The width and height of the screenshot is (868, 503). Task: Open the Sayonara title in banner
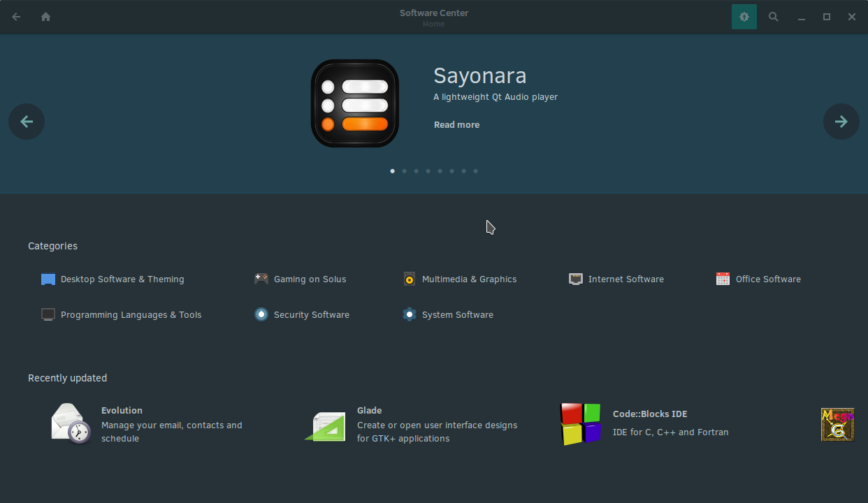(x=480, y=75)
